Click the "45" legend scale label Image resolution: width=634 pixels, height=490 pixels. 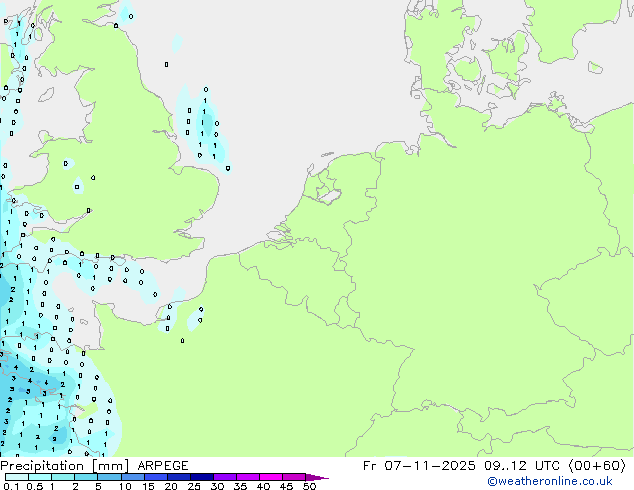pos(286,486)
